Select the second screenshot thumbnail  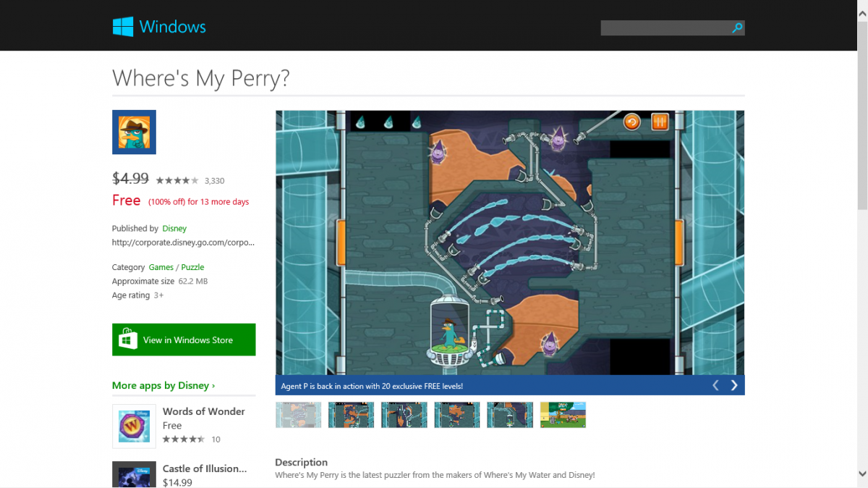point(351,415)
